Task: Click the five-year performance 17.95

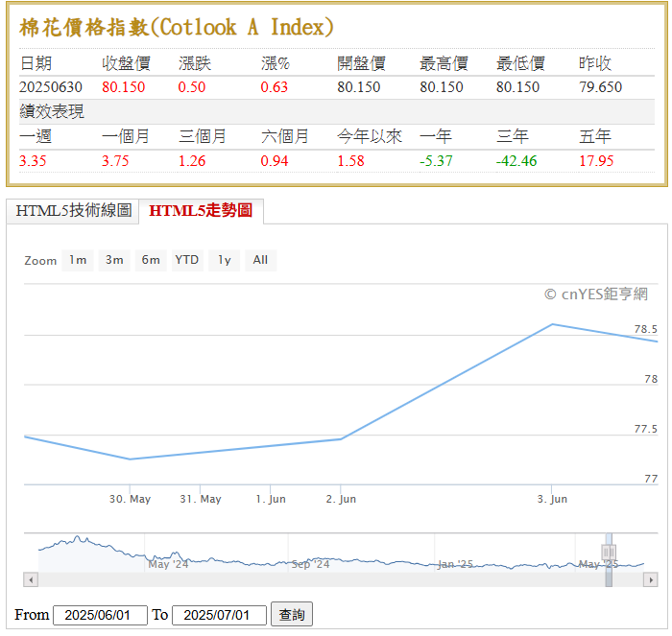Action: [x=596, y=161]
